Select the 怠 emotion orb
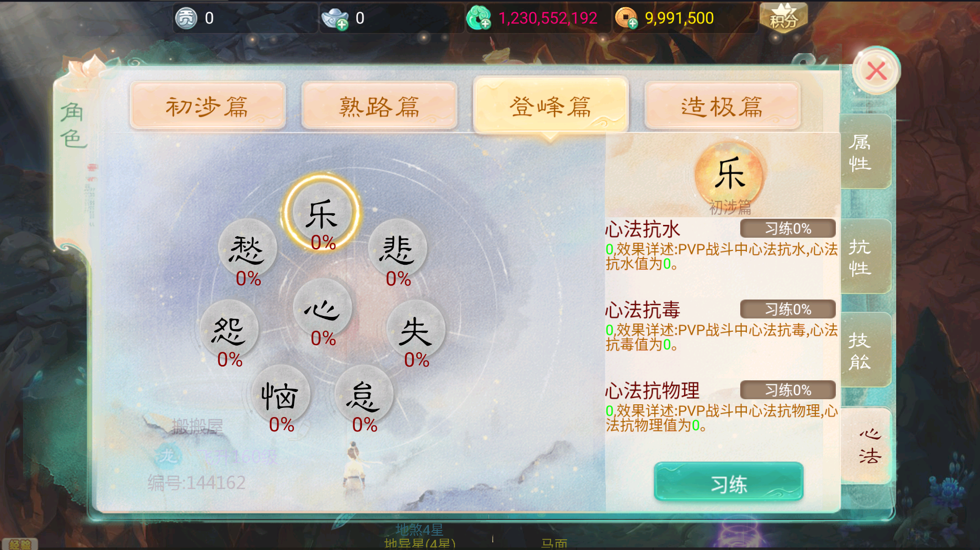Viewport: 980px width, 550px height. pos(363,395)
